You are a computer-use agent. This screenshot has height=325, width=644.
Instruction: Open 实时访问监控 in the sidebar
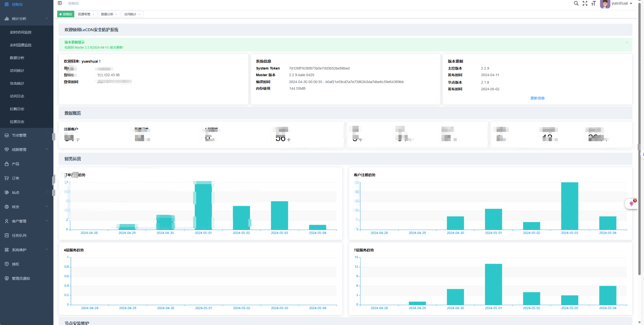point(20,32)
